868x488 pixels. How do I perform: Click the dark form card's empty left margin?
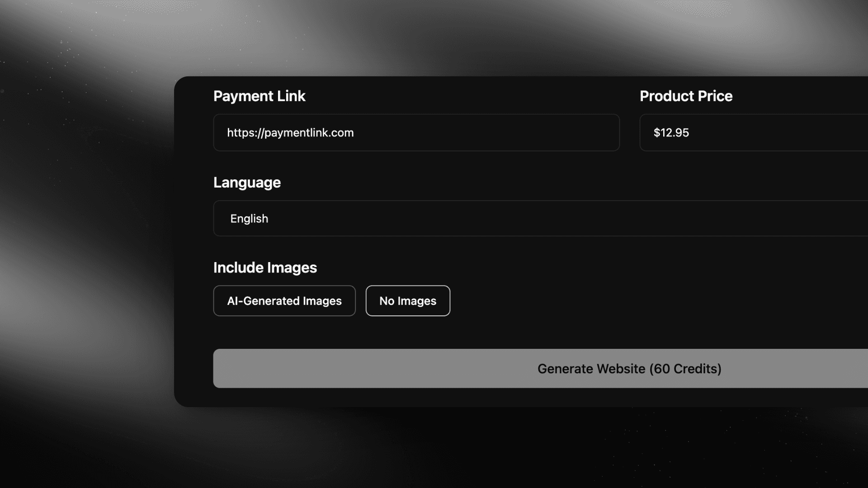click(x=193, y=244)
